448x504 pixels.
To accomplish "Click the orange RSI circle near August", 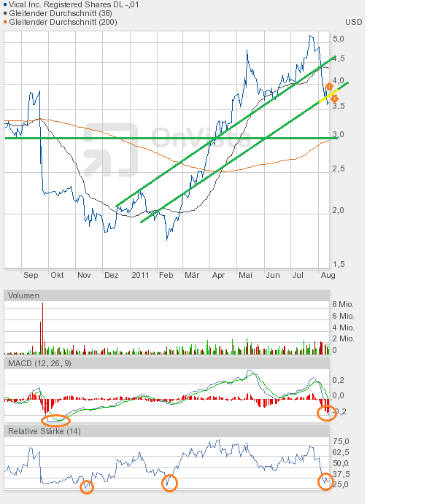I will pos(325,481).
